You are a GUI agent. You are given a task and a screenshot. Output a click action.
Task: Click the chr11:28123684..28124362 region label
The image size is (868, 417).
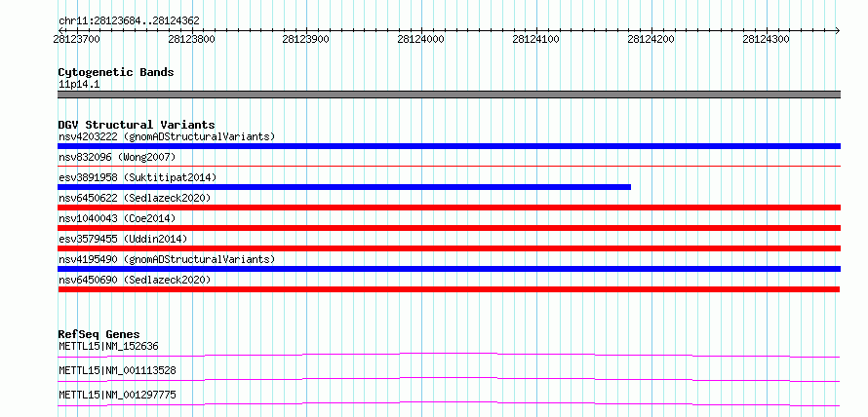click(x=129, y=21)
